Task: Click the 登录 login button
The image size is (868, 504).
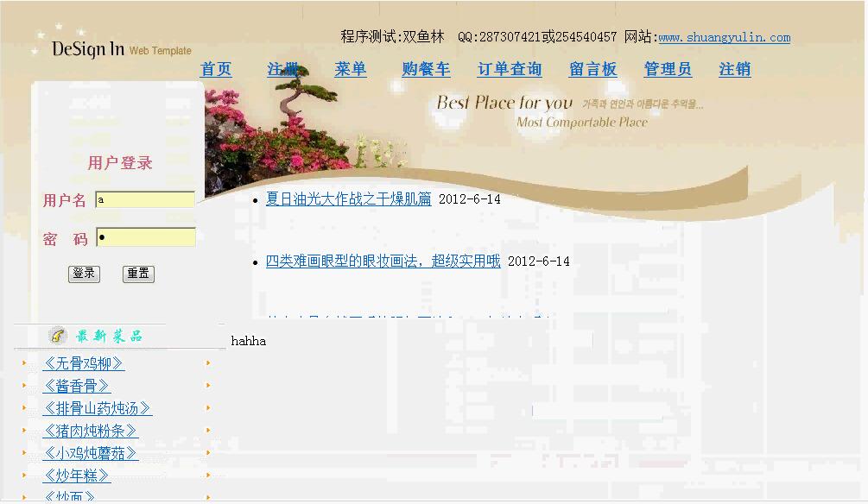Action: (x=84, y=274)
